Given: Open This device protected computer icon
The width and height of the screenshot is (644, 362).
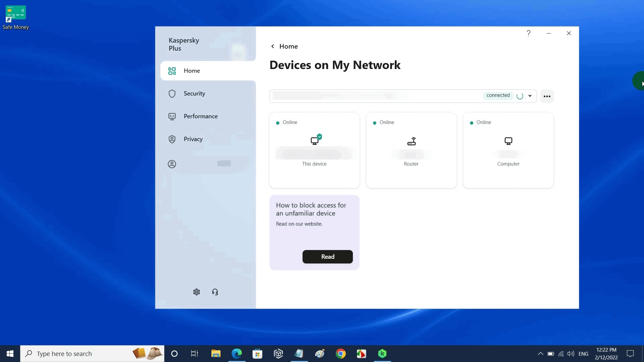Looking at the screenshot, I should tap(315, 140).
